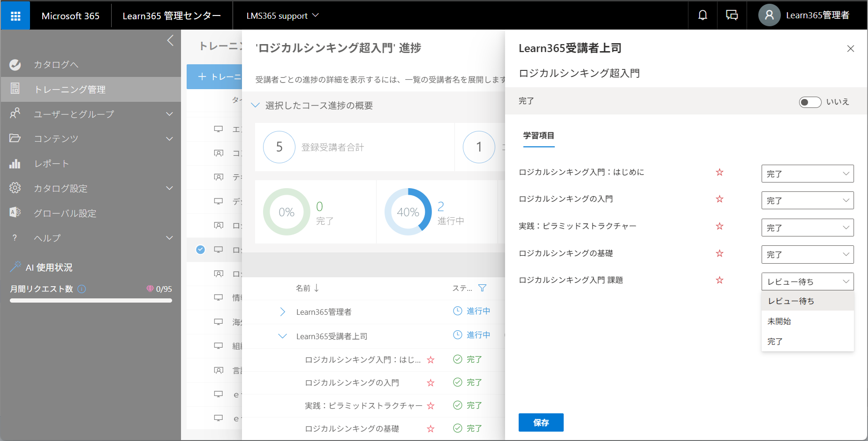Open status dropdown for ロジカルシンキングの入門
Image resolution: width=868 pixels, height=441 pixels.
click(808, 200)
